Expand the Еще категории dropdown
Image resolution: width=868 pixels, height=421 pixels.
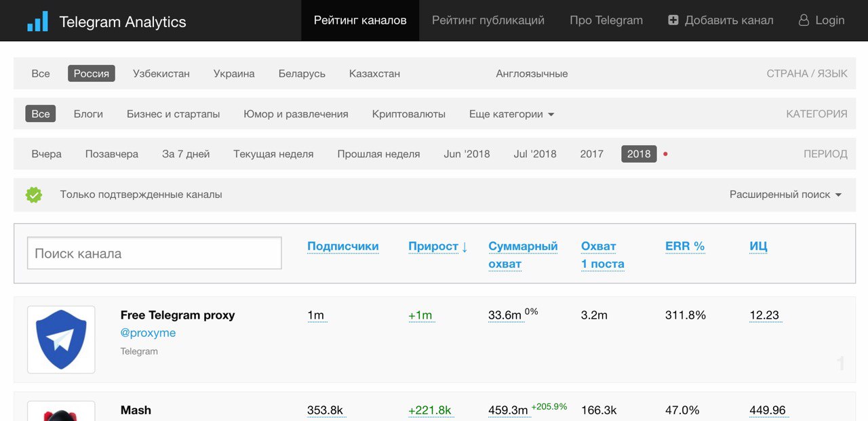click(512, 114)
